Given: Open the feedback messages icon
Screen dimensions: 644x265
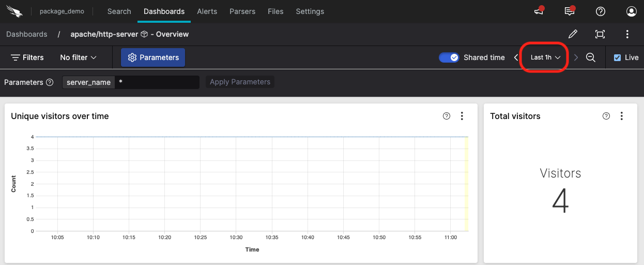Looking at the screenshot, I should tap(570, 11).
